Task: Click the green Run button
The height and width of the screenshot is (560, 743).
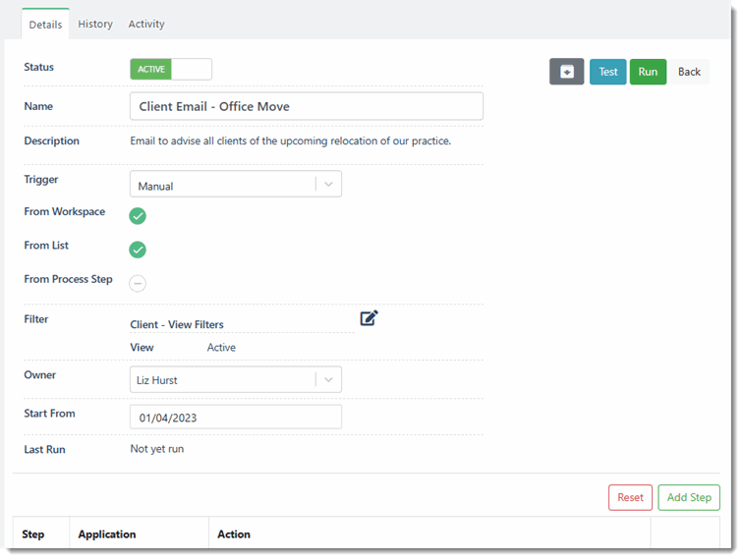Action: [648, 72]
